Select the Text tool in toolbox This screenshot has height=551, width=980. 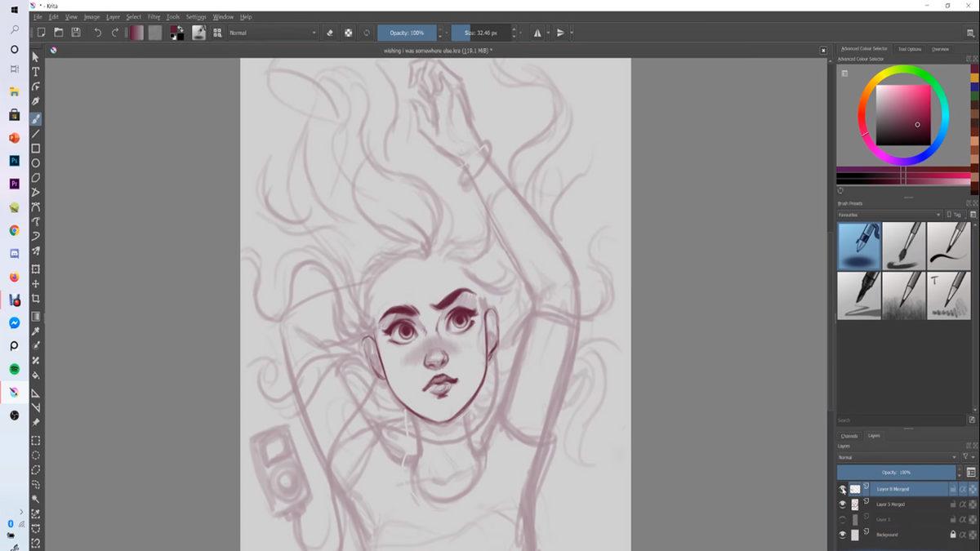[x=36, y=72]
